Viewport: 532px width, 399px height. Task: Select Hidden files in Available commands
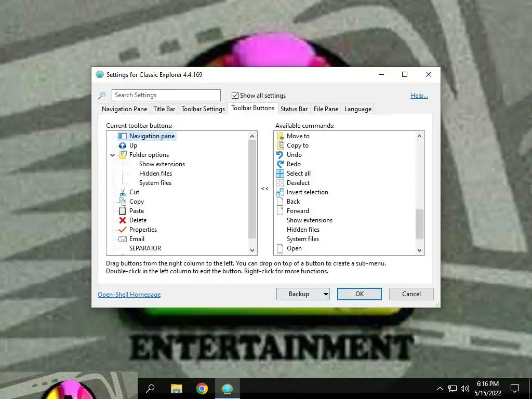303,230
